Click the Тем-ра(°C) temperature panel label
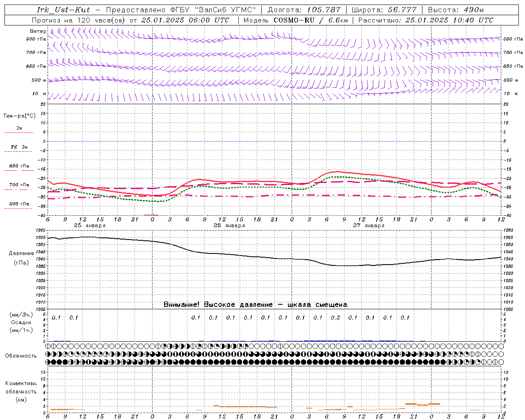The width and height of the screenshot is (525, 420). [x=19, y=116]
